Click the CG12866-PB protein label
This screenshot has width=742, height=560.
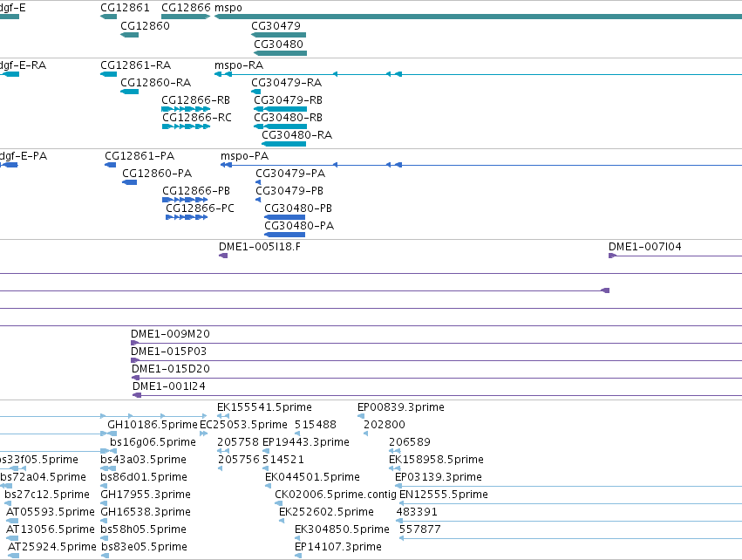pyautogui.click(x=196, y=191)
